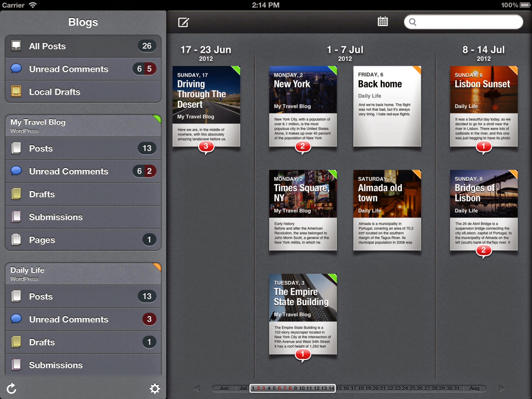Screen dimensions: 532x399
Task: Open Local Drafts list
Action: [83, 92]
